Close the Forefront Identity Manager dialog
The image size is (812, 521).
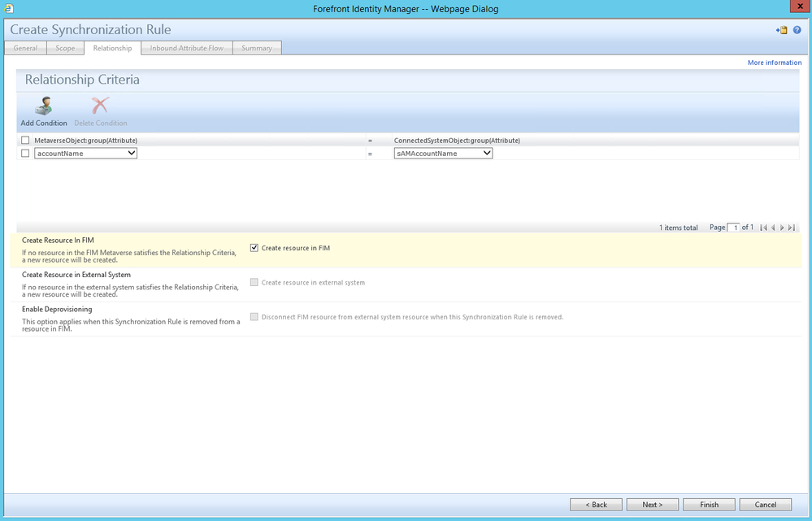[x=801, y=7]
